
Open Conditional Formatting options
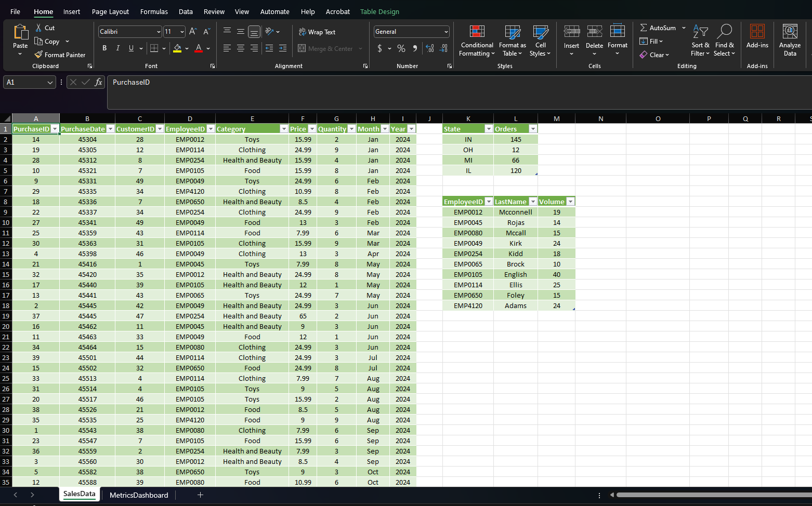[476, 42]
